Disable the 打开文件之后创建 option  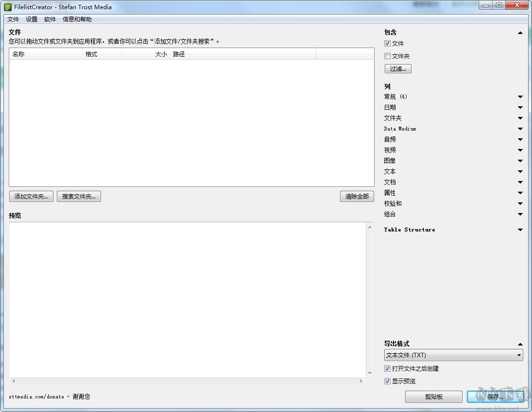387,368
